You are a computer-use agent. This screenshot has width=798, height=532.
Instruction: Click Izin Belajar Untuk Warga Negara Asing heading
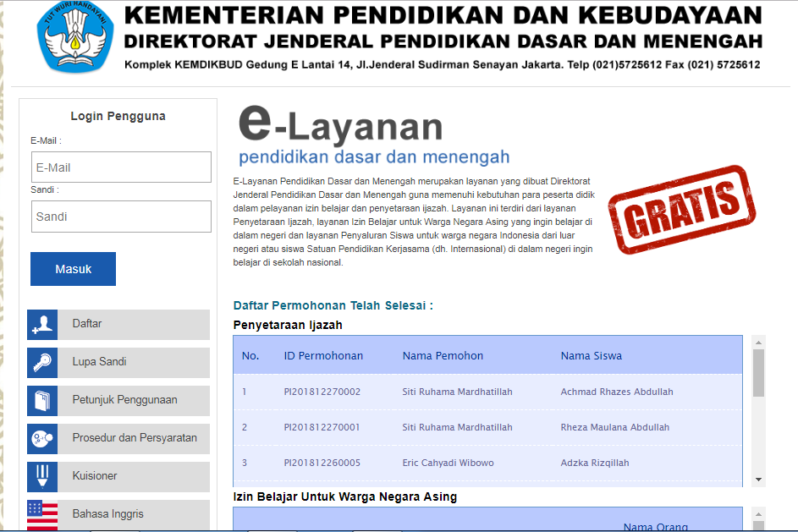pyautogui.click(x=345, y=497)
